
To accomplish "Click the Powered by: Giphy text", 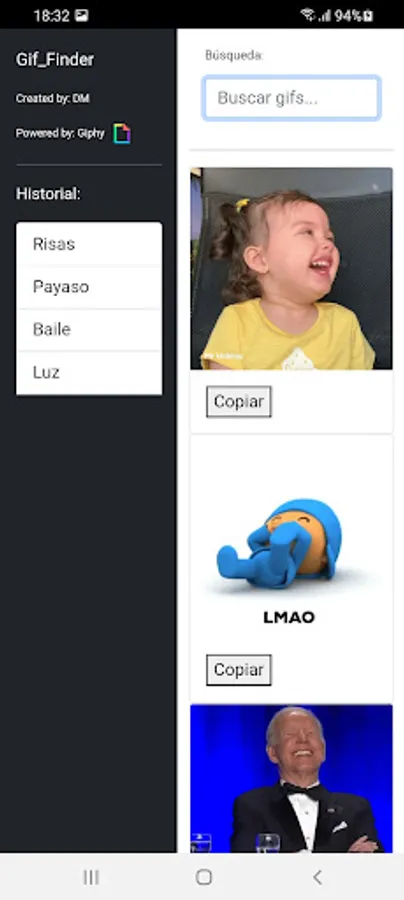I will [60, 133].
